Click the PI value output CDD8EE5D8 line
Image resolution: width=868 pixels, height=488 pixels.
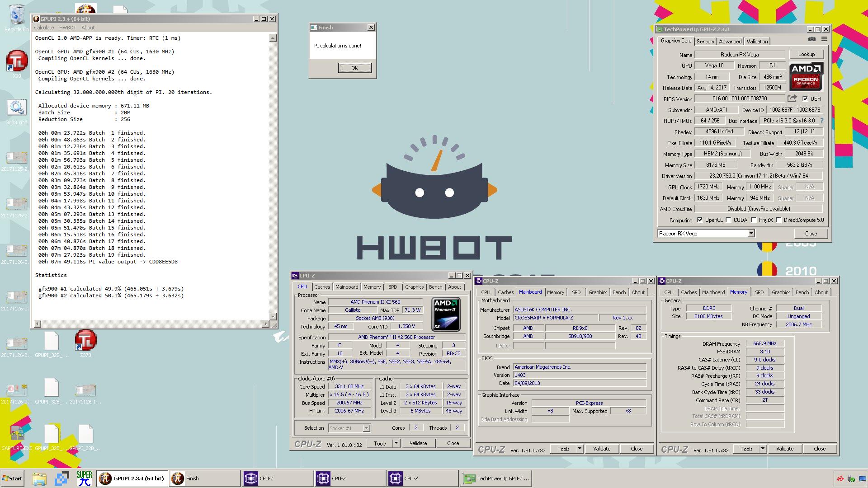tap(108, 262)
